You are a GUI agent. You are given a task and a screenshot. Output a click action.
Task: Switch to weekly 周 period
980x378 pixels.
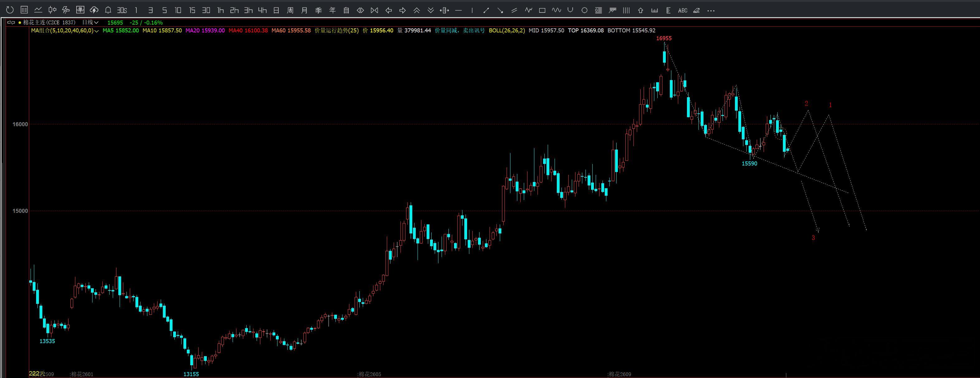point(290,11)
